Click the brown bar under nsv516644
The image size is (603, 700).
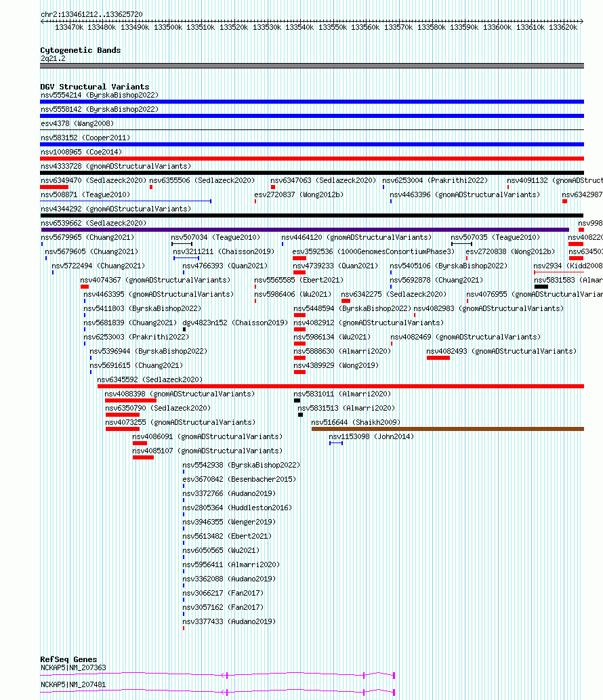tap(448, 429)
